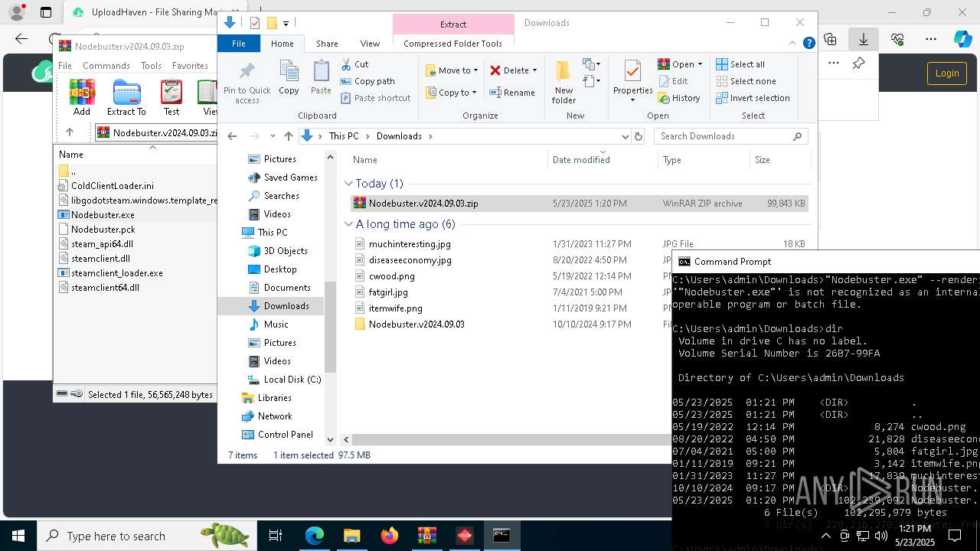This screenshot has height=551, width=980.
Task: Open the recent locations dropdown arrow
Action: pyautogui.click(x=273, y=136)
